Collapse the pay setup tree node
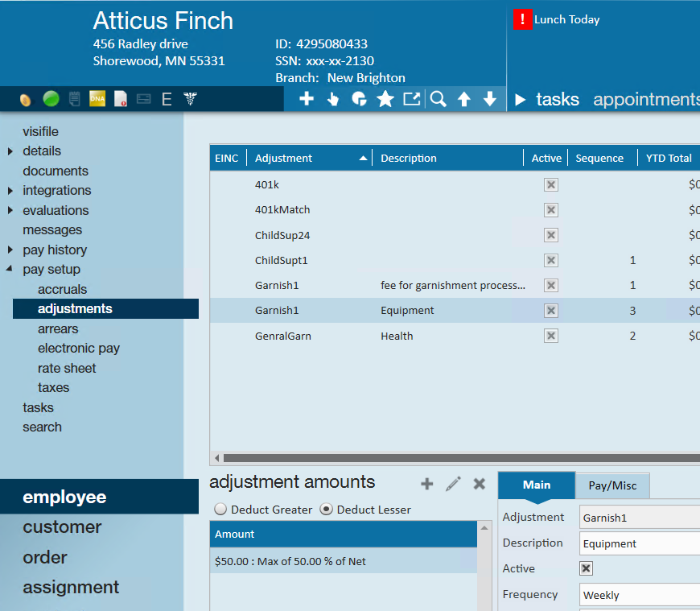 click(10, 268)
